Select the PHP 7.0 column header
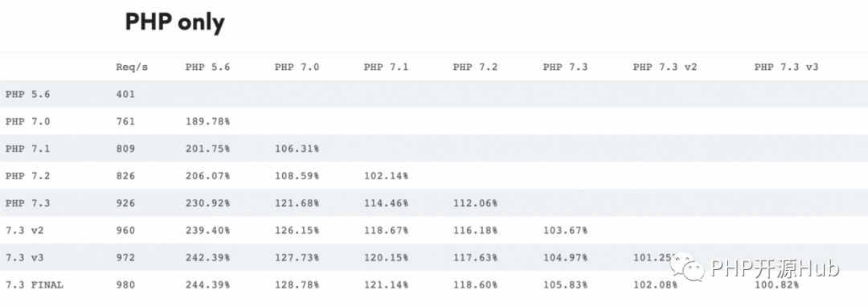Viewport: 868px width, 307px height. point(297,67)
